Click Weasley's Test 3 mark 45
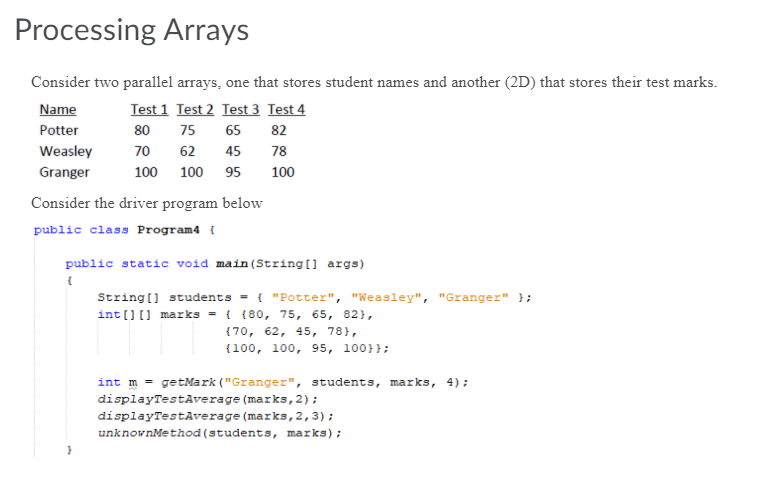The image size is (757, 486). [x=233, y=152]
